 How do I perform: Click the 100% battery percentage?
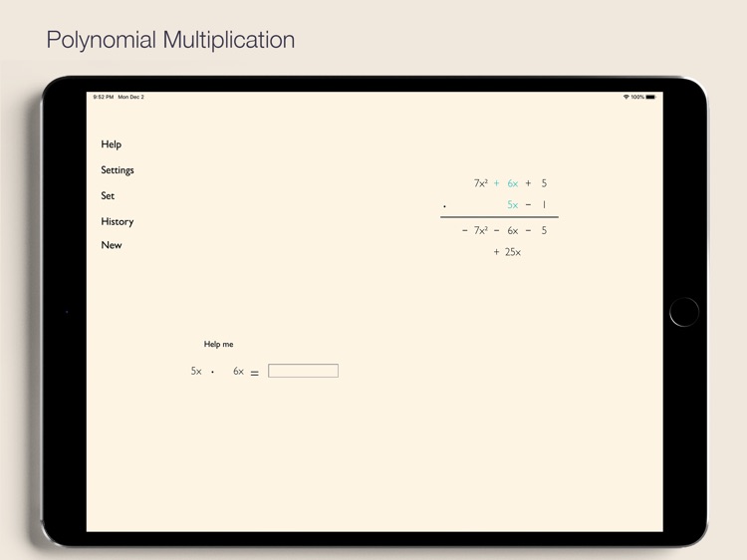(637, 97)
